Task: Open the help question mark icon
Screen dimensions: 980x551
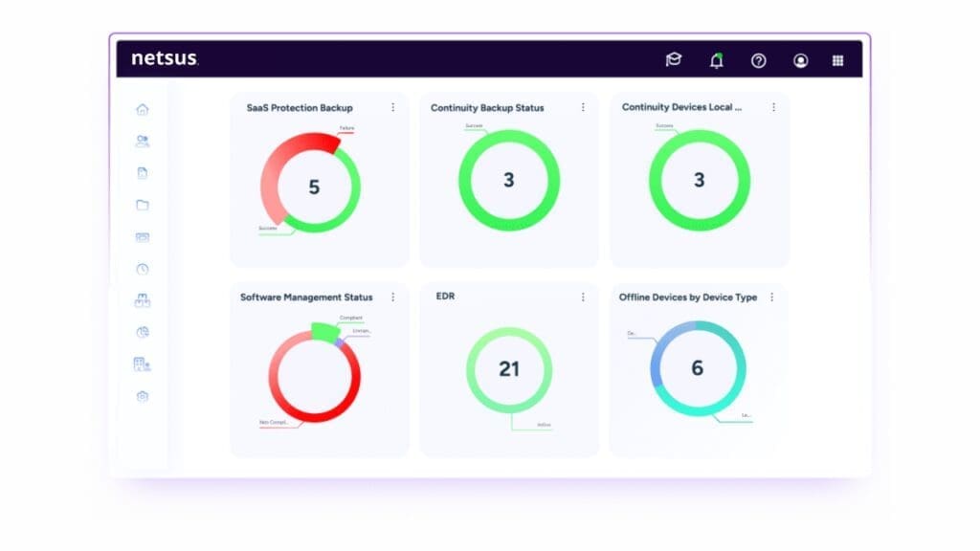Action: coord(759,60)
